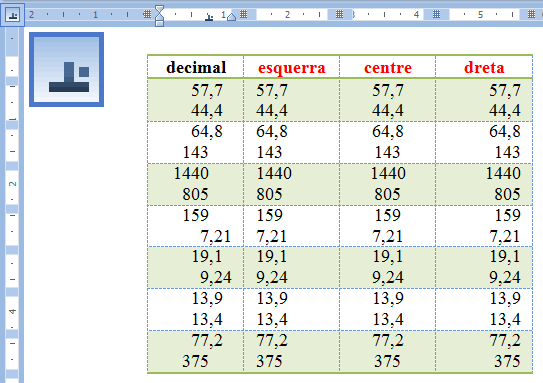
Task: Click the red 'centre' column header
Action: pyautogui.click(x=388, y=68)
